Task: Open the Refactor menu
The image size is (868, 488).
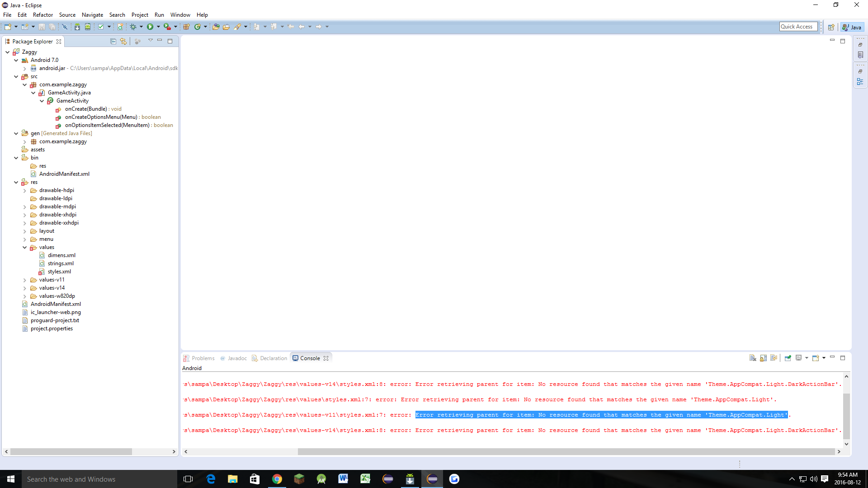Action: tap(42, 15)
